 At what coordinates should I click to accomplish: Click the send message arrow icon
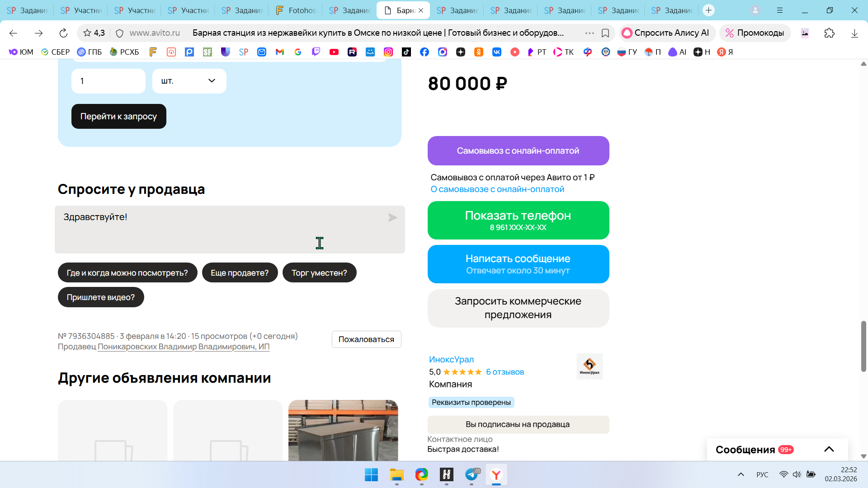click(392, 218)
